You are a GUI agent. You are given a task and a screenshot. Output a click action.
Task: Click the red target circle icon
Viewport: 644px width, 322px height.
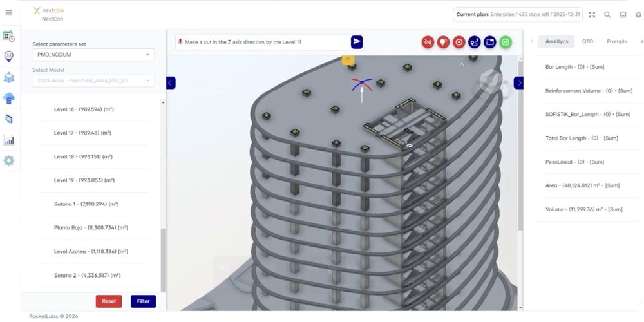point(459,42)
